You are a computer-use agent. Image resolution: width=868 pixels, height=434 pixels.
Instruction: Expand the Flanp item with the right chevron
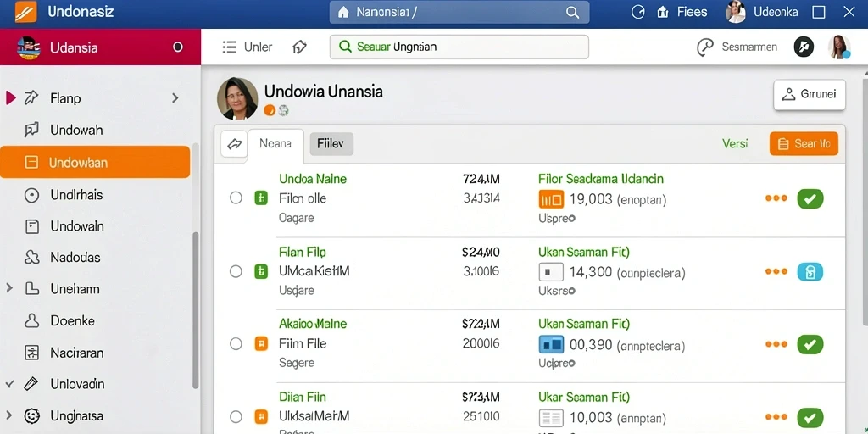[x=175, y=98]
